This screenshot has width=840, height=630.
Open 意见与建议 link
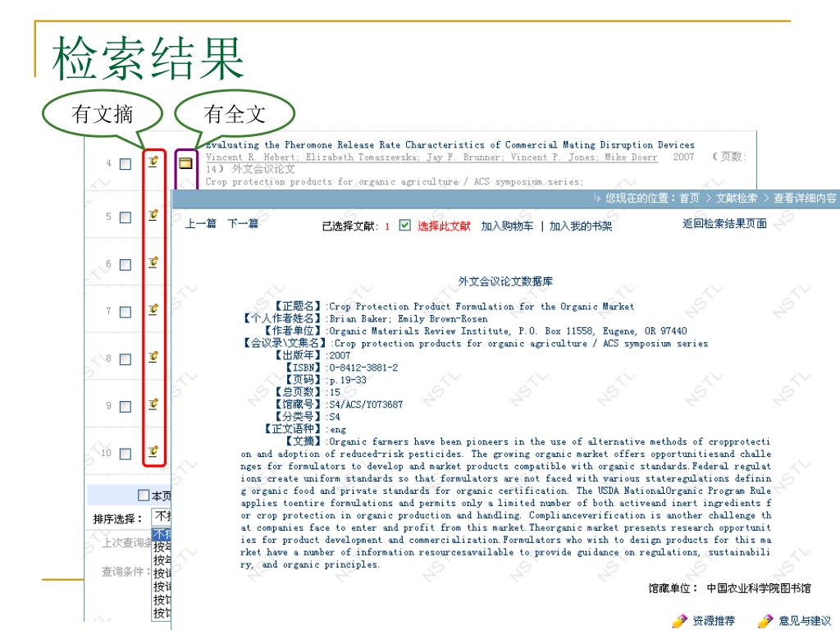click(x=805, y=620)
